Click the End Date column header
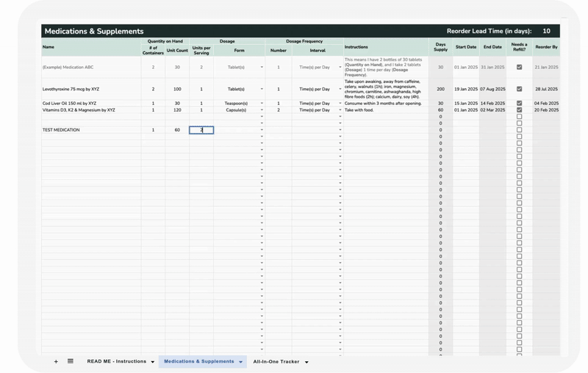Viewport: 588px width, 373px height. click(492, 47)
